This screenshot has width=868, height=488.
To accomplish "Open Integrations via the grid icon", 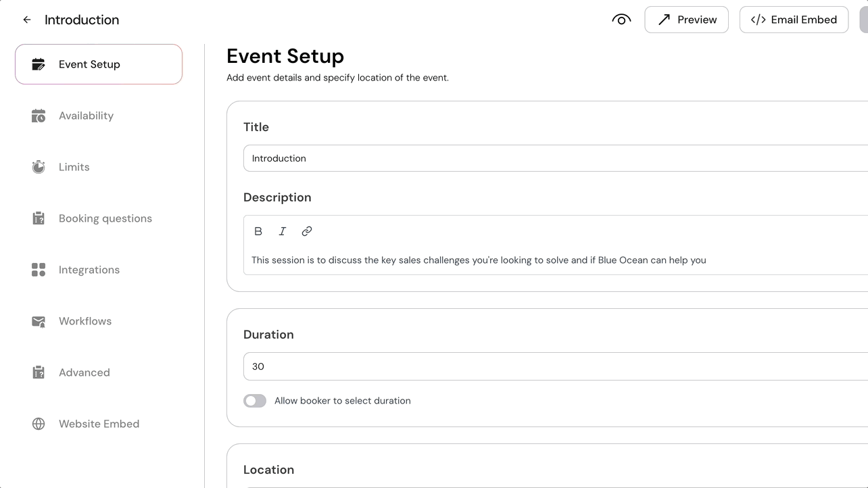I will [39, 269].
